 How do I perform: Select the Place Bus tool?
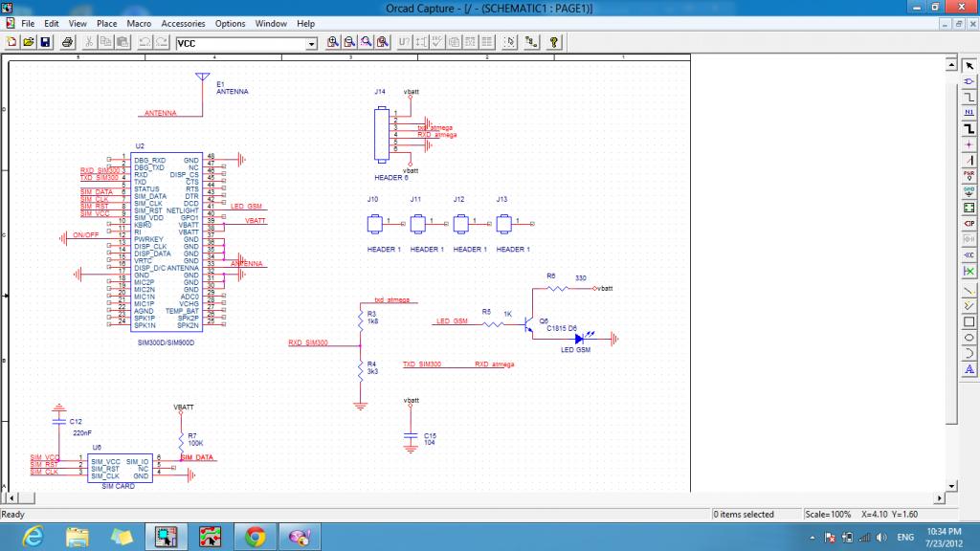(969, 129)
